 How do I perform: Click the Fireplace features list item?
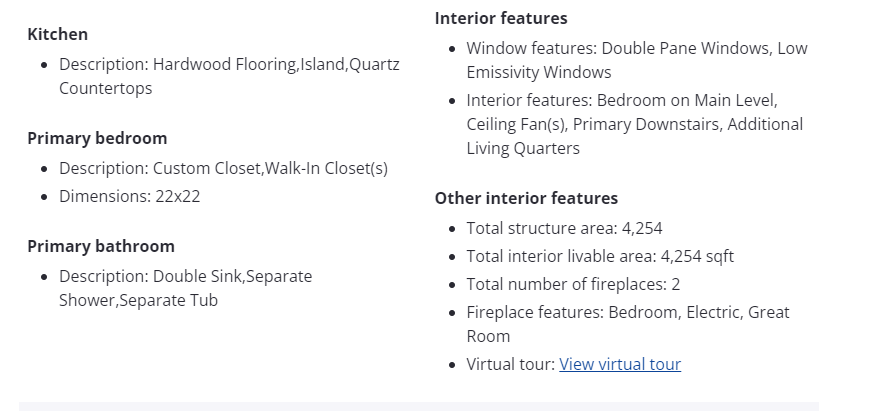click(x=627, y=312)
